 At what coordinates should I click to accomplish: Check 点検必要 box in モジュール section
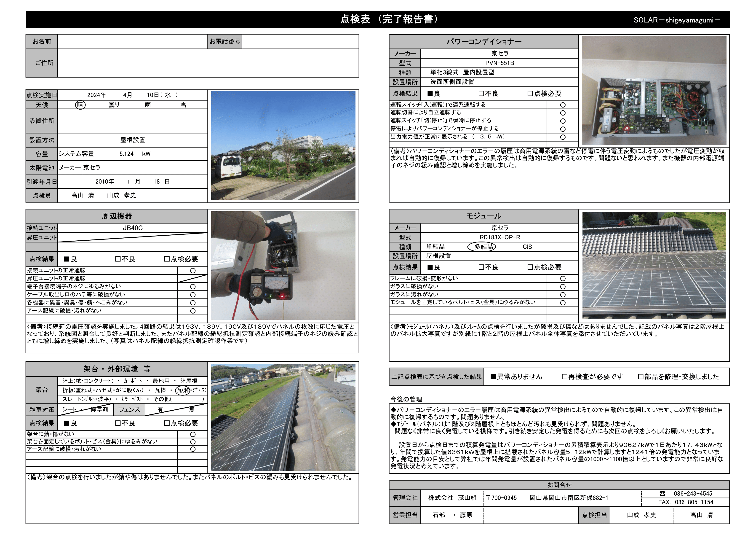[530, 267]
